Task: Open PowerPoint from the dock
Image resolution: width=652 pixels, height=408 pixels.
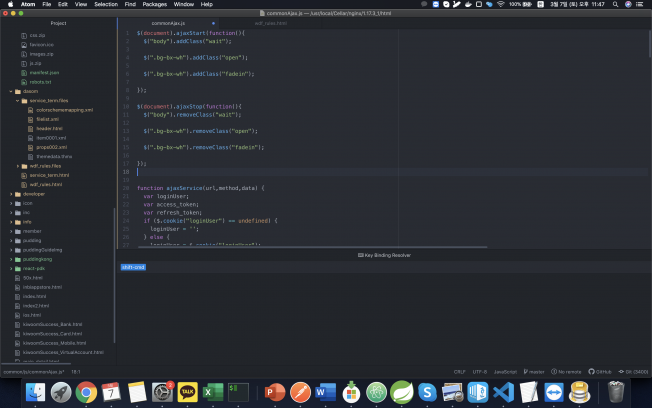Action: [x=275, y=392]
